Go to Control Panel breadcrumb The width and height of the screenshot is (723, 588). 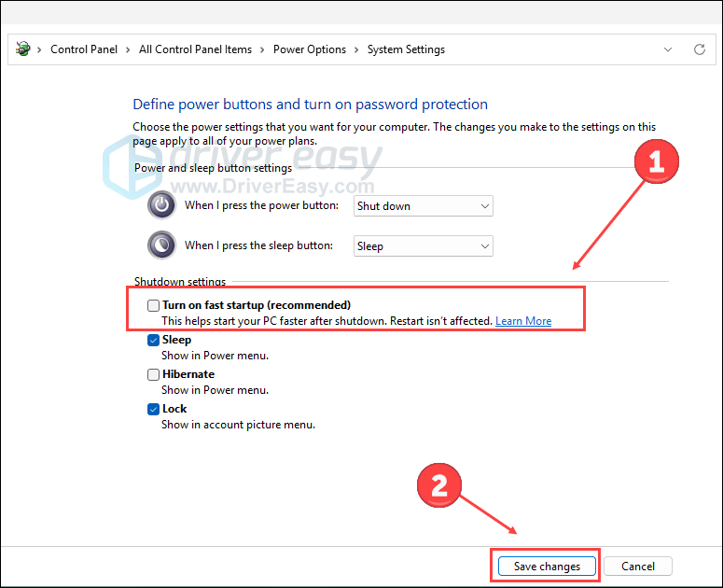(84, 49)
